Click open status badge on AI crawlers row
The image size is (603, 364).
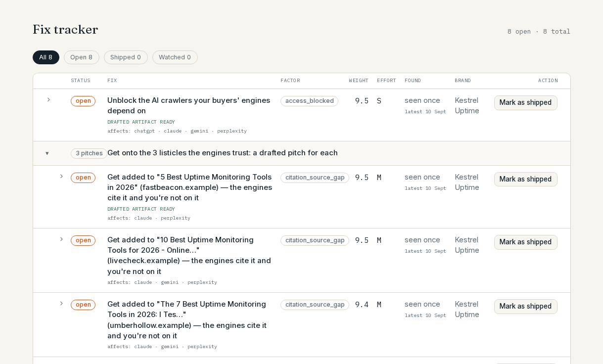coord(83,101)
